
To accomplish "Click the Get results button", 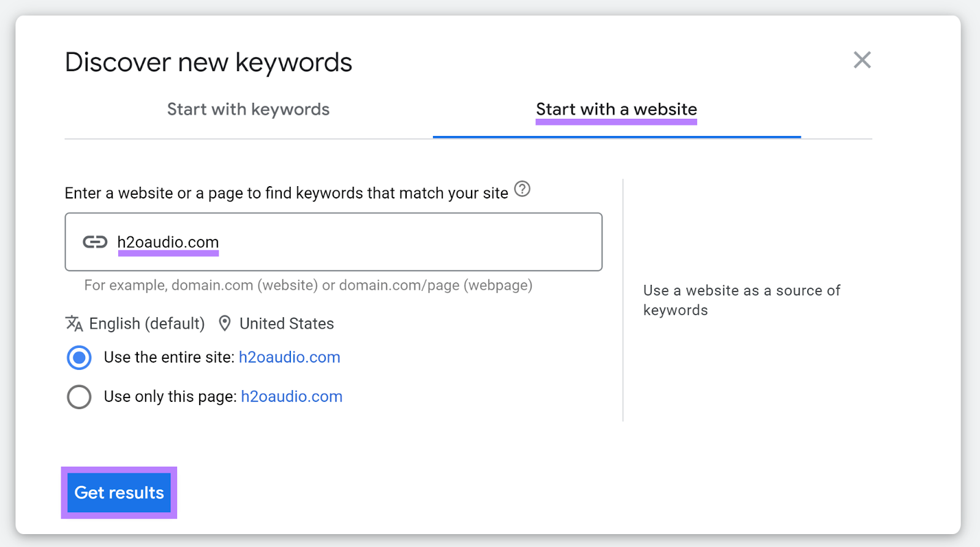I will pyautogui.click(x=119, y=492).
